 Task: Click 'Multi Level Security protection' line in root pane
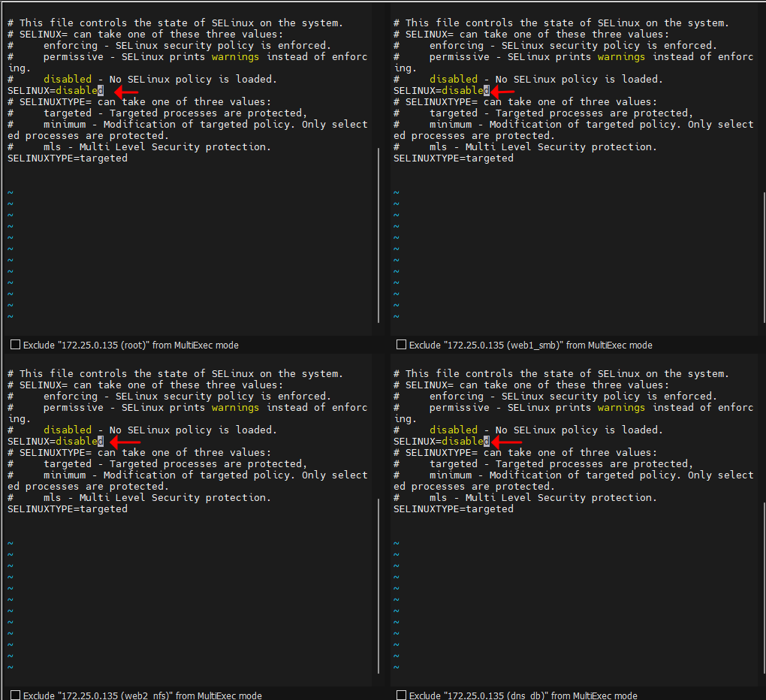pos(139,147)
